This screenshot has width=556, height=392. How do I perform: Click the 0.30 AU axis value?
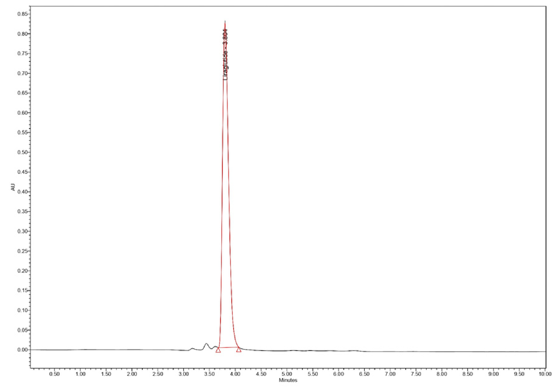coord(22,231)
